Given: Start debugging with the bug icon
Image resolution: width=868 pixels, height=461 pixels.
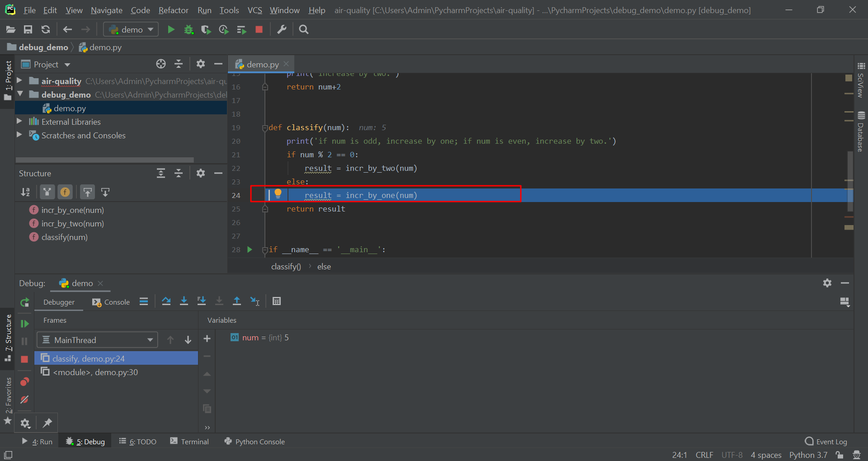Looking at the screenshot, I should pyautogui.click(x=189, y=29).
